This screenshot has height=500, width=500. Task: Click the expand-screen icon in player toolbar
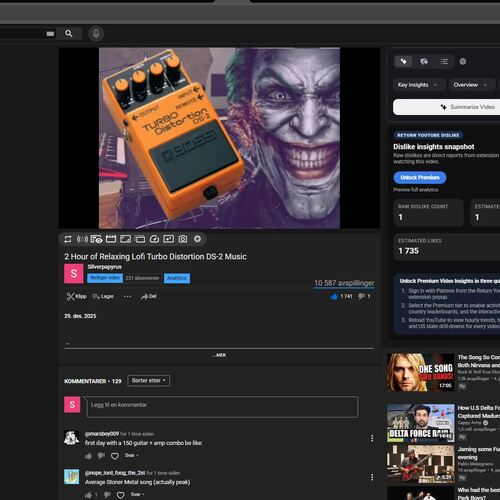click(x=125, y=239)
